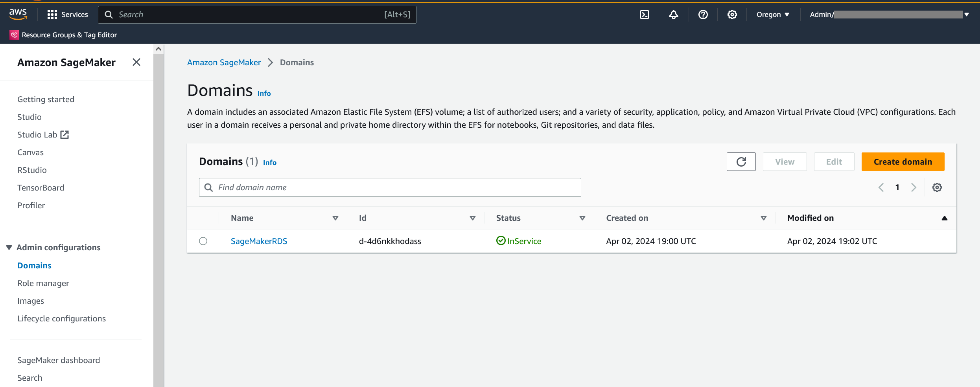Click the sidebar scrollbar up arrow
The height and width of the screenshot is (387, 980).
tap(158, 49)
